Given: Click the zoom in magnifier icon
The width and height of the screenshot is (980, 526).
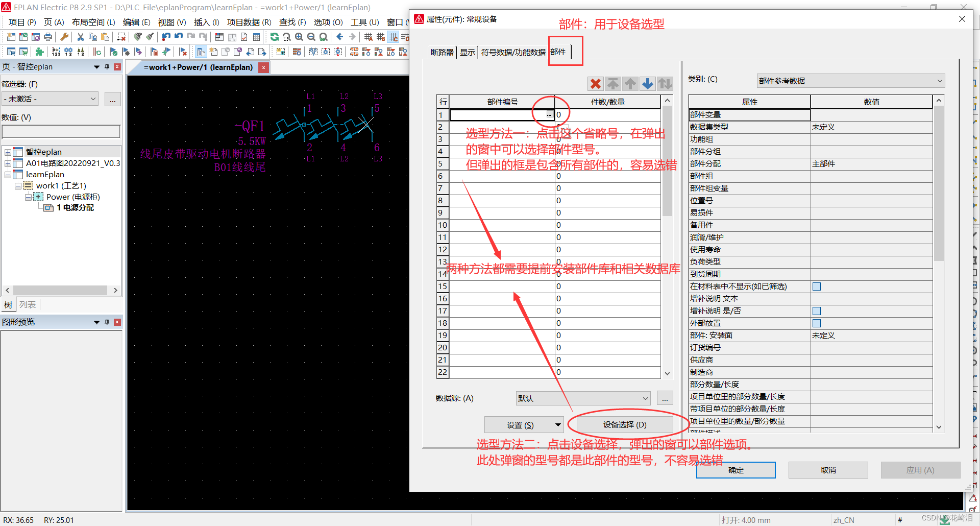Looking at the screenshot, I should click(299, 37).
